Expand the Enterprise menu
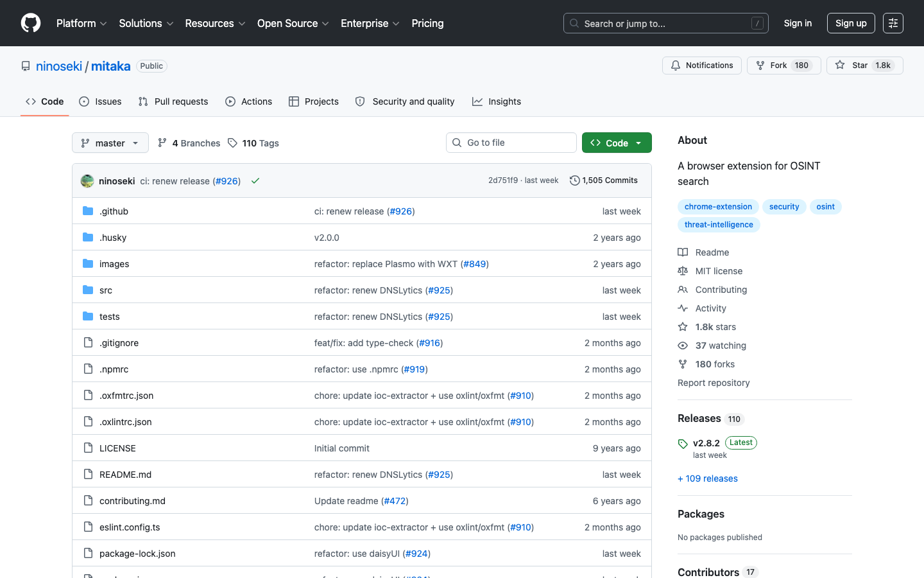Screen dimensions: 924x578 pos(370,23)
